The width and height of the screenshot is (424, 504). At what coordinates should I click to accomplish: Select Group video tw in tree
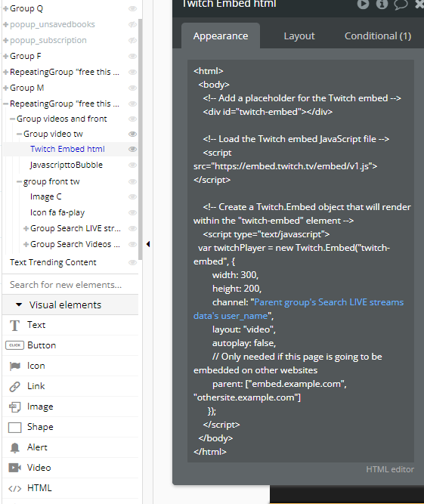[x=53, y=134]
